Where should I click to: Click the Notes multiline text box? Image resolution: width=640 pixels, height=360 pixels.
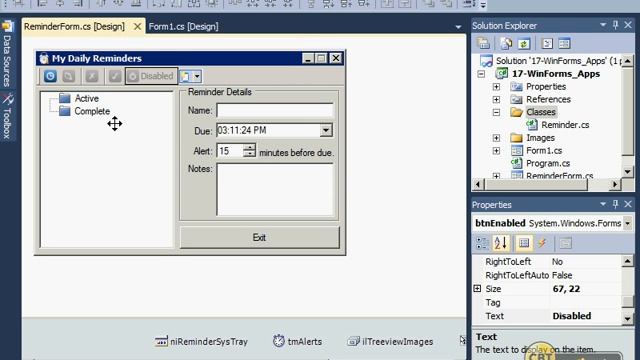[275, 189]
